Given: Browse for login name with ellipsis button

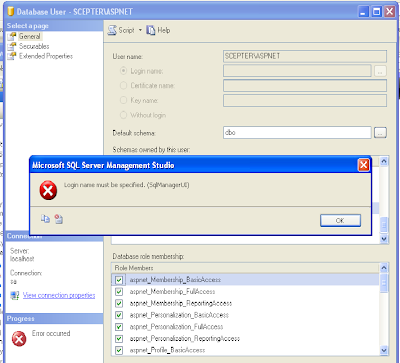Looking at the screenshot, I should pos(380,71).
